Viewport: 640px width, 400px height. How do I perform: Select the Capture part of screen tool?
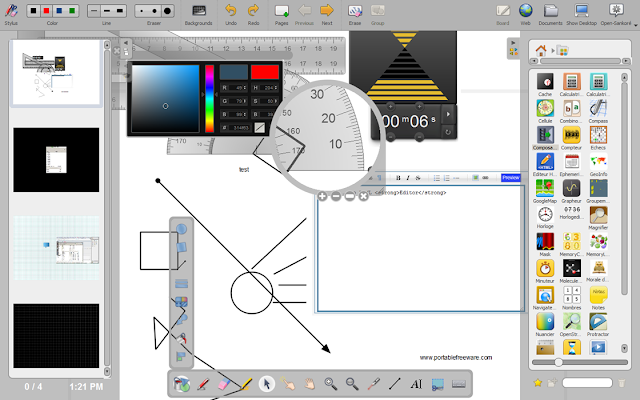tap(438, 384)
